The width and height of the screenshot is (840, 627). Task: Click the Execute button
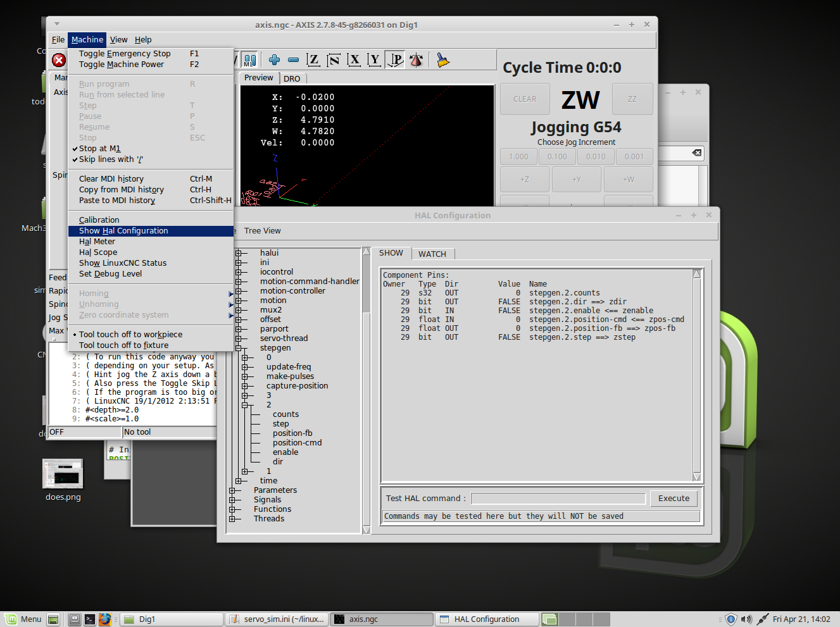pyautogui.click(x=674, y=499)
